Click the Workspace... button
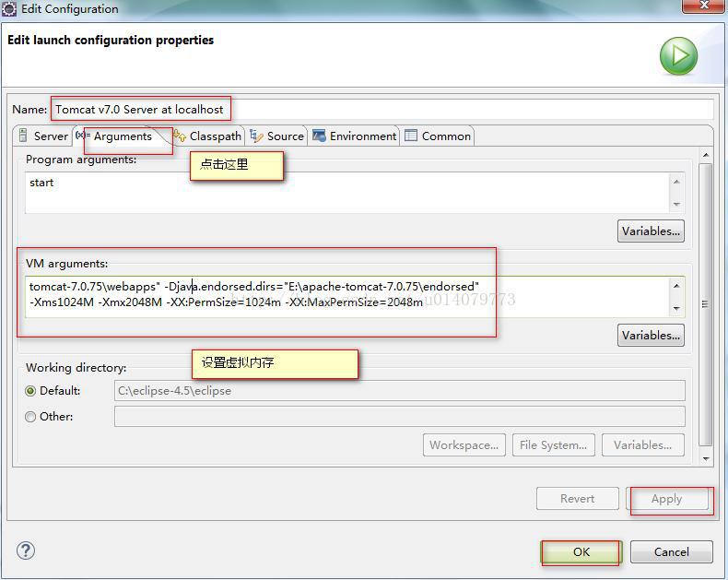 (x=464, y=445)
